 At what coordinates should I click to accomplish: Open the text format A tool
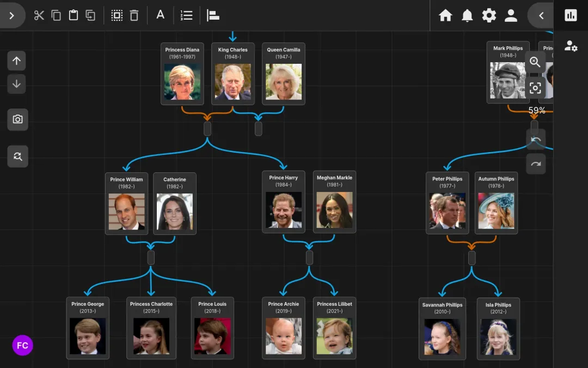tap(160, 15)
